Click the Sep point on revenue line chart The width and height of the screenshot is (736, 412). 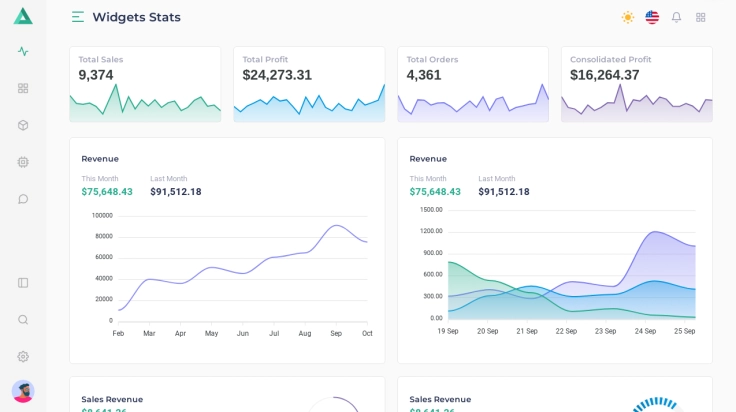(x=336, y=226)
